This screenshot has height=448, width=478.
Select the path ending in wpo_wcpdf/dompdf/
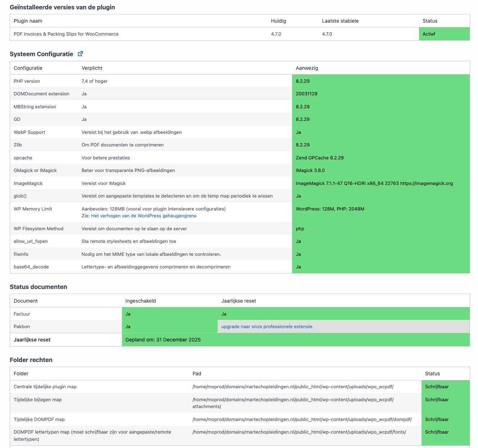(x=302, y=420)
